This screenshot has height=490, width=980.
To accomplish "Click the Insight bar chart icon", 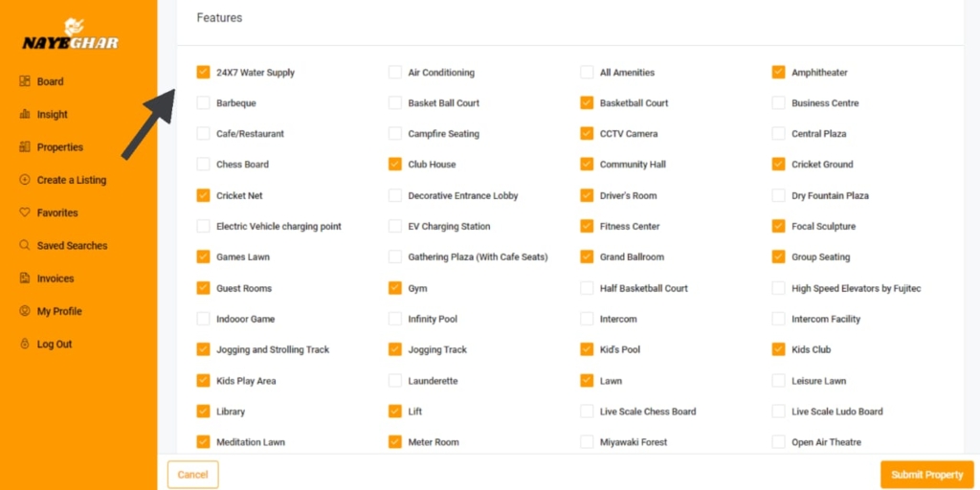I will click(x=25, y=115).
